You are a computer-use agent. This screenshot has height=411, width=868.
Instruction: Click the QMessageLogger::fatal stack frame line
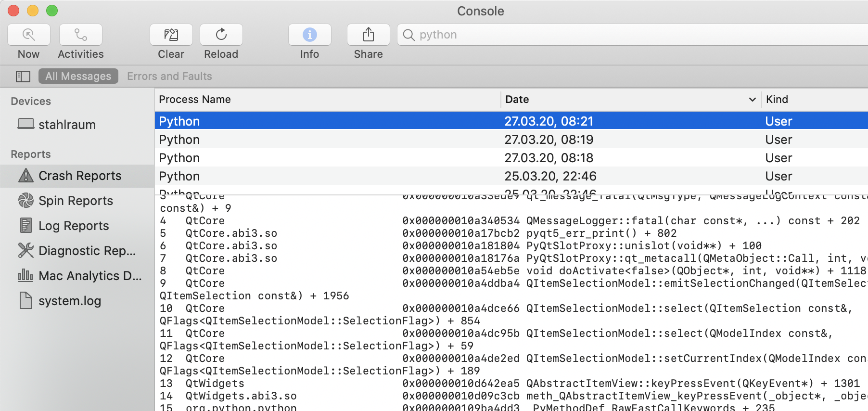511,220
